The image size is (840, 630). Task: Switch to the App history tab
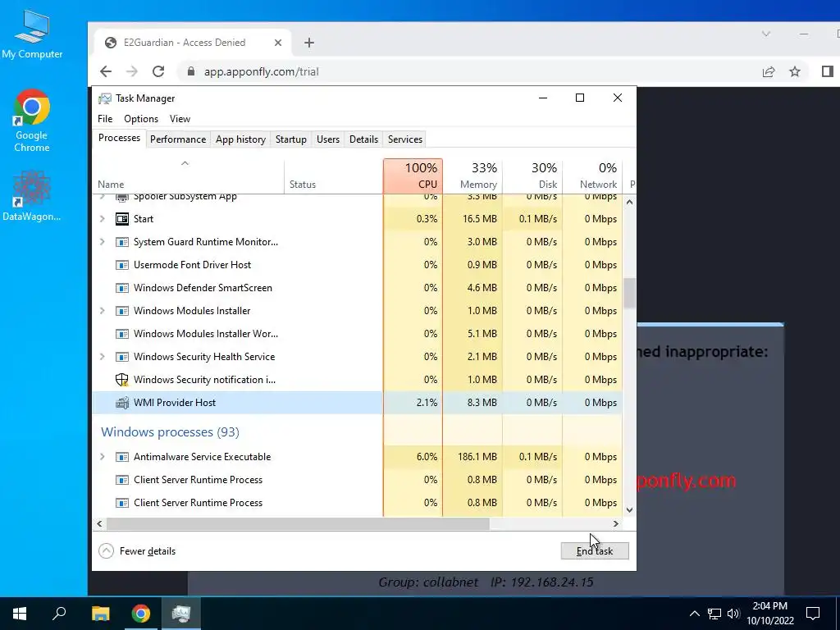point(240,139)
